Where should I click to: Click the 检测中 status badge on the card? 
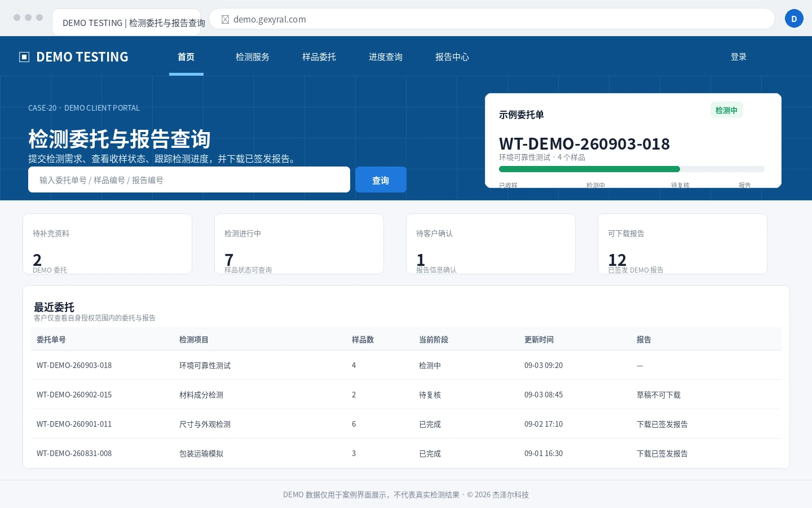[726, 110]
